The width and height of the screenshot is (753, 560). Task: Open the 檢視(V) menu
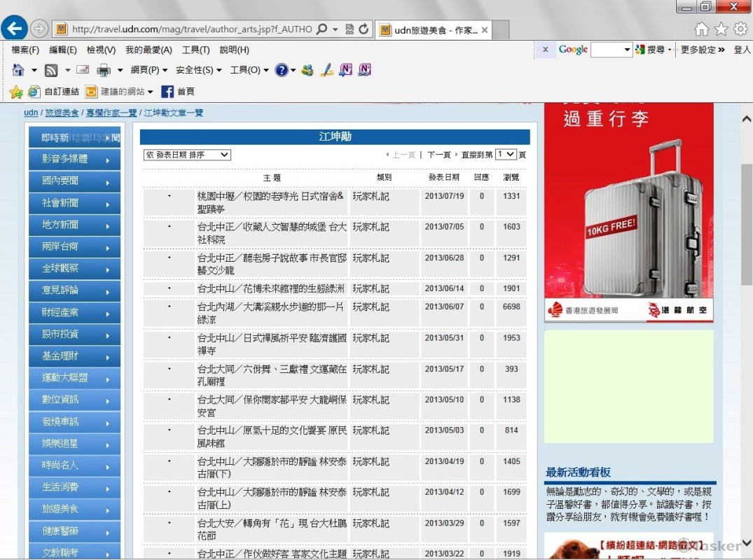click(x=101, y=50)
